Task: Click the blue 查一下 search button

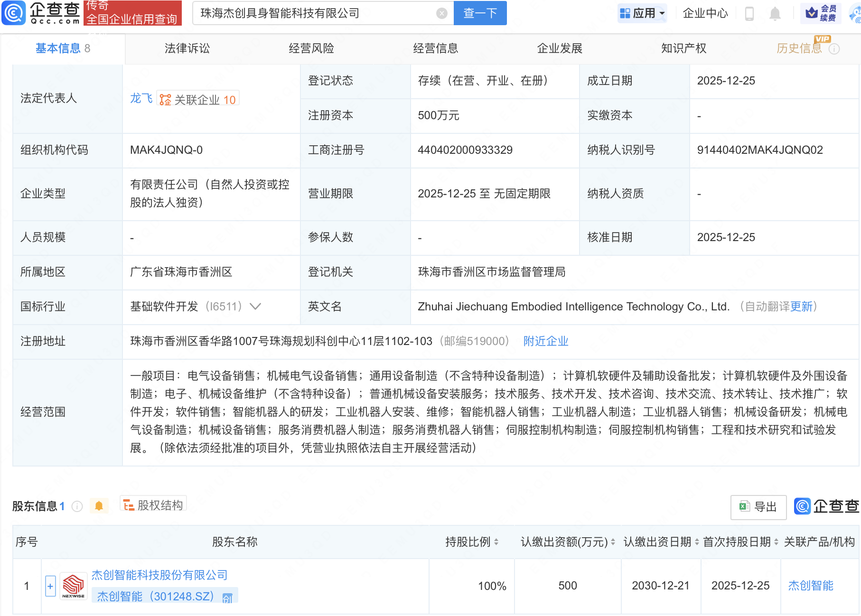Action: click(479, 13)
